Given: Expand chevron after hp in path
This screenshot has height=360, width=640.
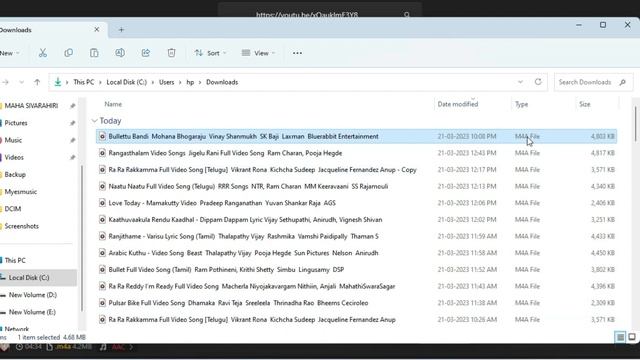Looking at the screenshot, I should pyautogui.click(x=200, y=82).
